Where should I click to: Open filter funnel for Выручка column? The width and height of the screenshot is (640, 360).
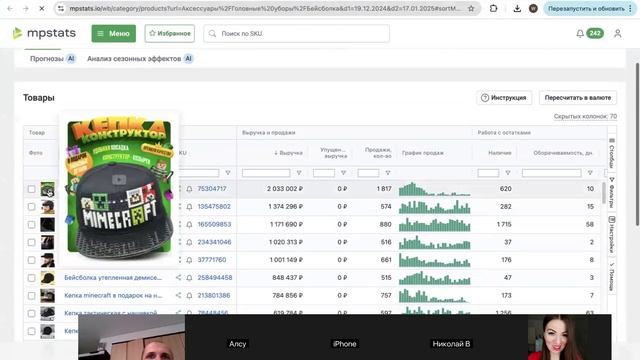click(299, 173)
